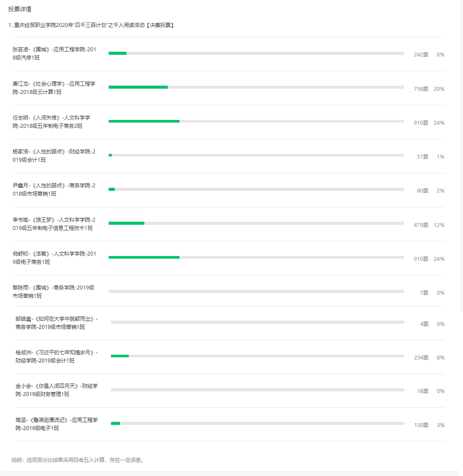Click the 邹皓晨 option label
The image size is (463, 476).
[x=57, y=323]
